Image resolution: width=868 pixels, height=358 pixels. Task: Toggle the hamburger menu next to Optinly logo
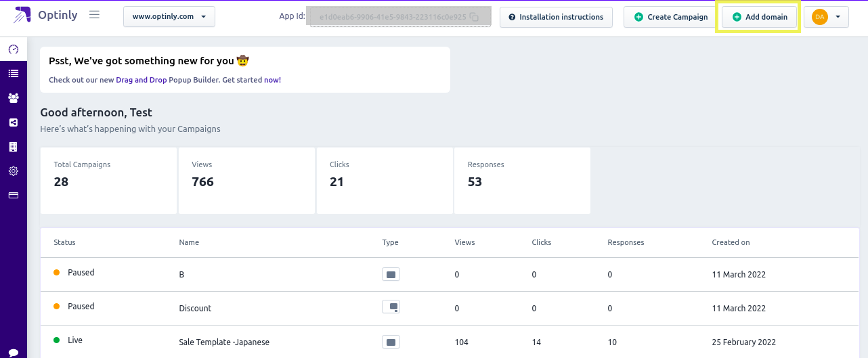click(x=94, y=14)
